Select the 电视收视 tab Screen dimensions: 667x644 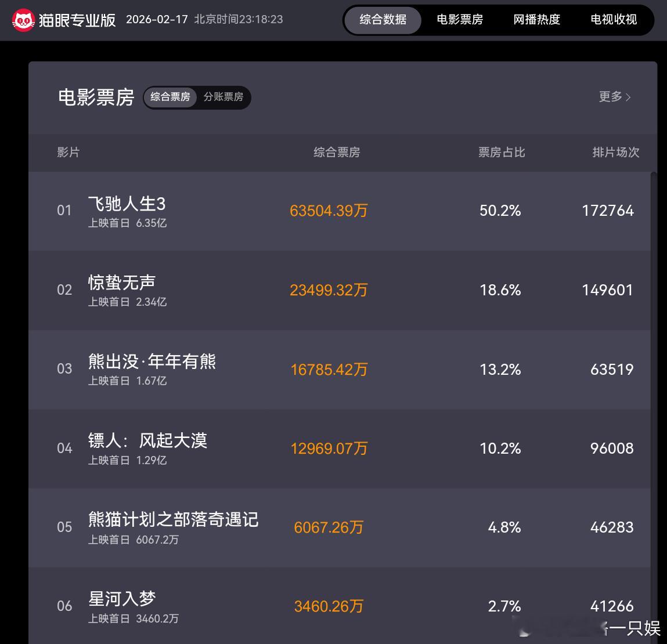coord(613,20)
